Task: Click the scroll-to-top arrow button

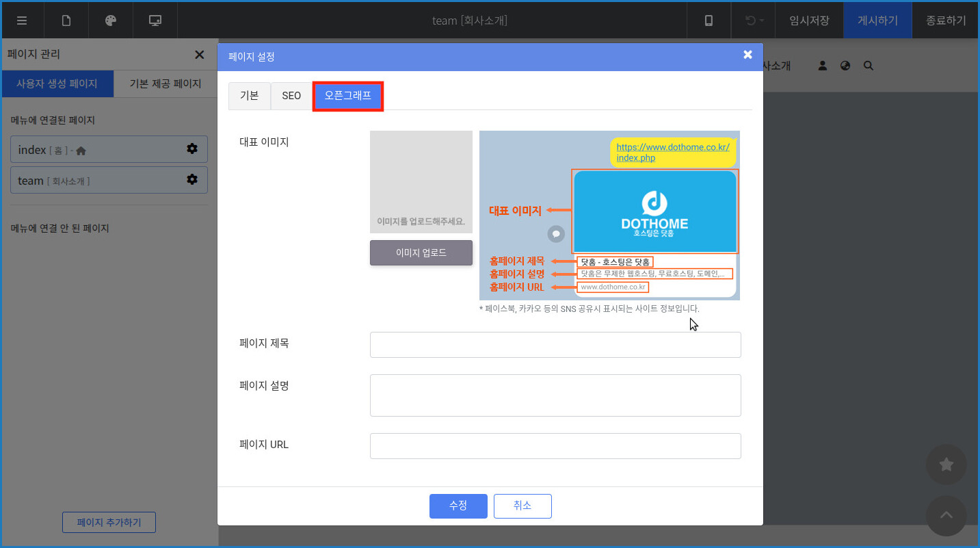Action: point(946,515)
